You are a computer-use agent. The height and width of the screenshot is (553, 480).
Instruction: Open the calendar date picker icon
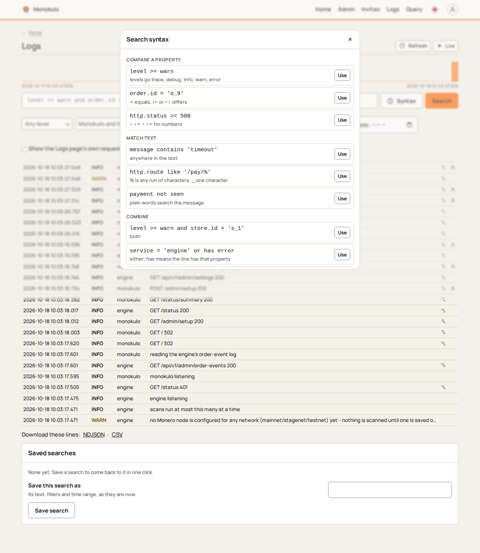pyautogui.click(x=409, y=124)
